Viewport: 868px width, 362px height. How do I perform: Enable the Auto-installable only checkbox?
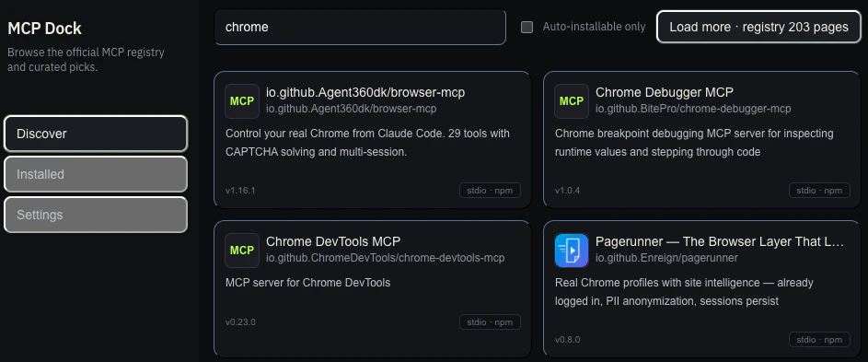[x=527, y=27]
